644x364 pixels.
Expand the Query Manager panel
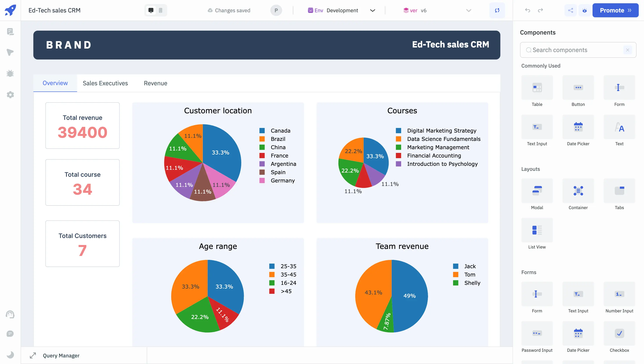(x=33, y=355)
